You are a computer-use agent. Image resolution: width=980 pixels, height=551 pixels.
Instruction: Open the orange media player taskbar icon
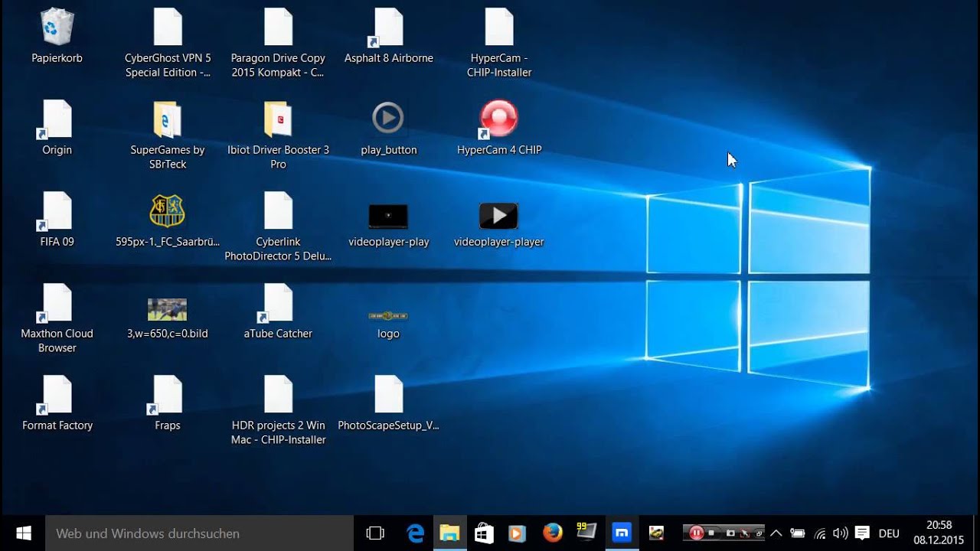(x=518, y=533)
